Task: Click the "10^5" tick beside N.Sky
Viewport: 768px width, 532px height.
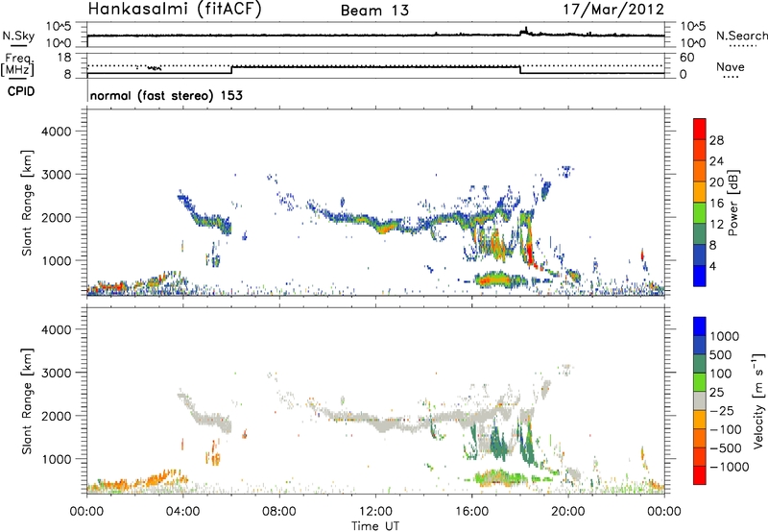Action: pos(59,27)
